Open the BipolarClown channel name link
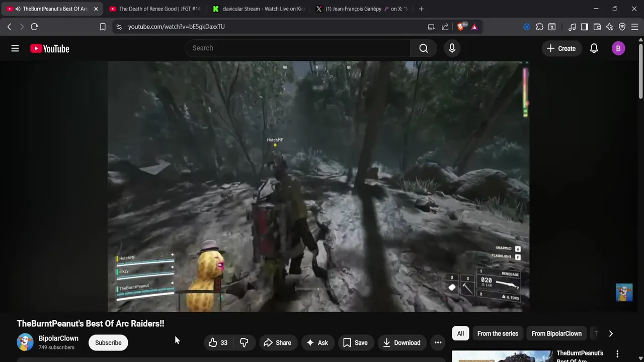 (x=58, y=338)
